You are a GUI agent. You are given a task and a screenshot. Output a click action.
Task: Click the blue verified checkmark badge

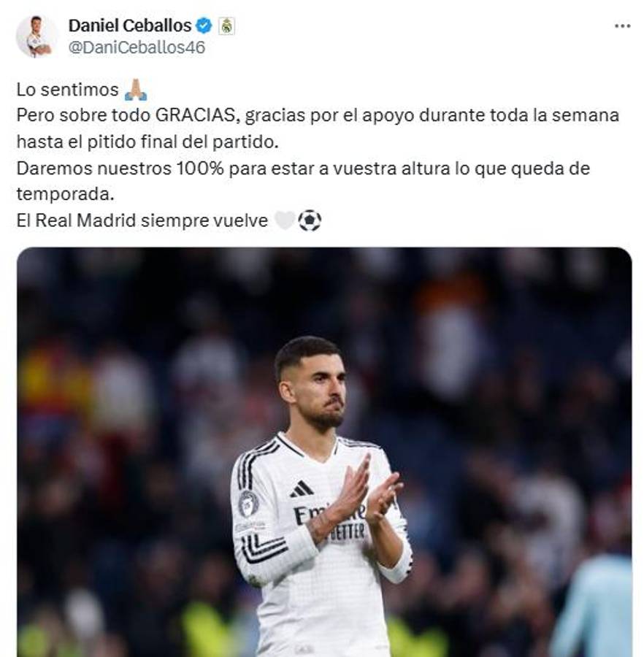(204, 26)
